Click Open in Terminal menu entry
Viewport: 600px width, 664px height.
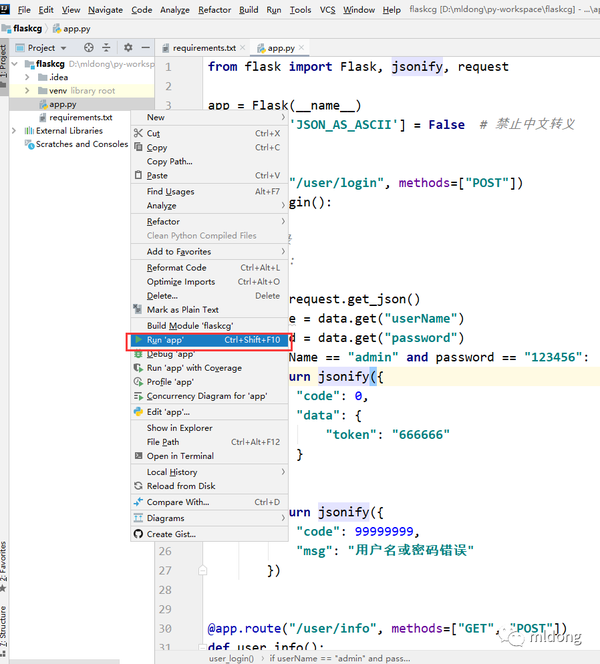[x=180, y=456]
